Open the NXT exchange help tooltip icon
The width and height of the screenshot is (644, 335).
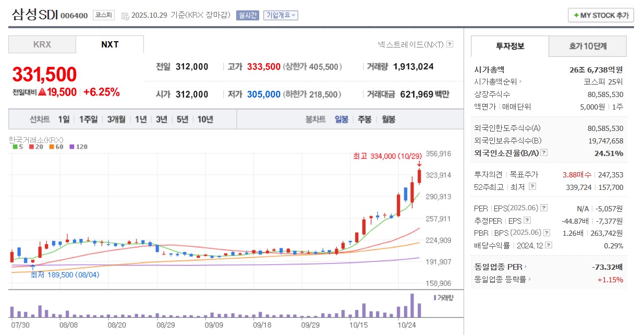449,45
